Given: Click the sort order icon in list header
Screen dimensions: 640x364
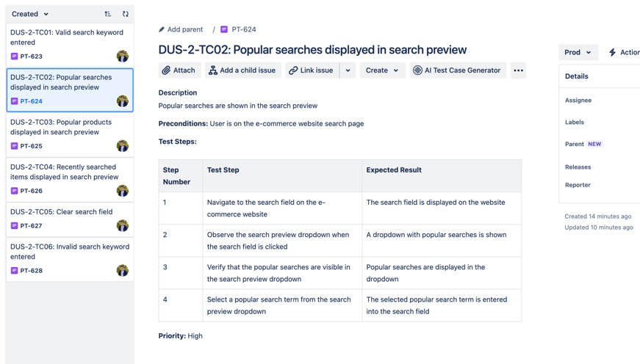Looking at the screenshot, I should coord(108,14).
